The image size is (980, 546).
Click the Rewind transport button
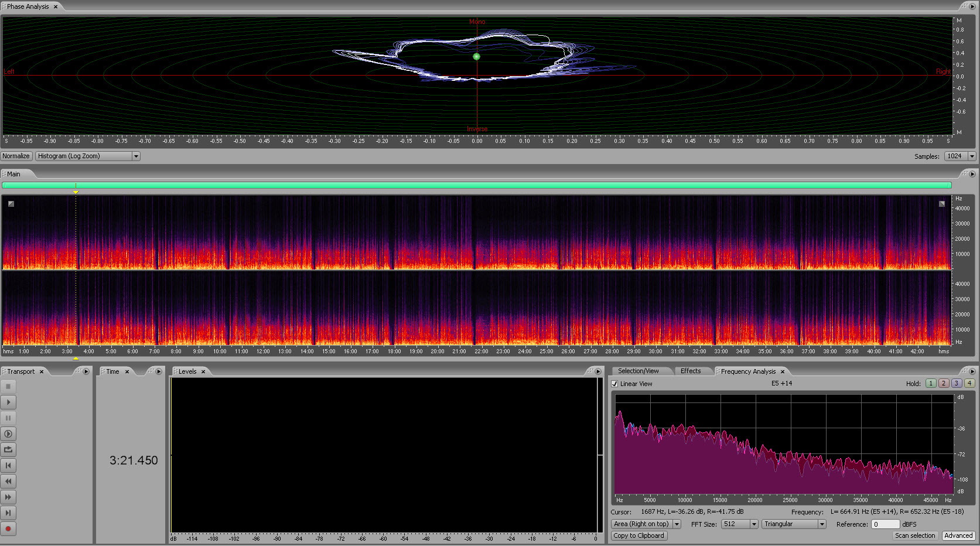point(8,482)
